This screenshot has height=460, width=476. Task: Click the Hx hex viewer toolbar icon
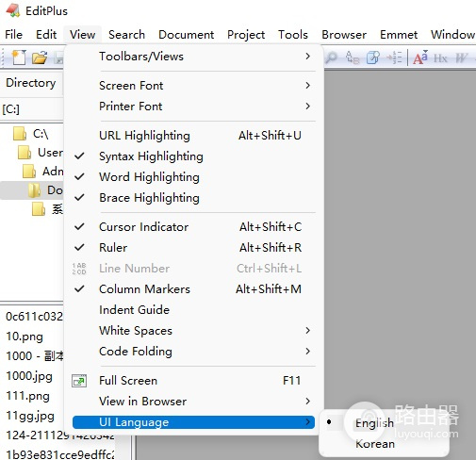(440, 58)
